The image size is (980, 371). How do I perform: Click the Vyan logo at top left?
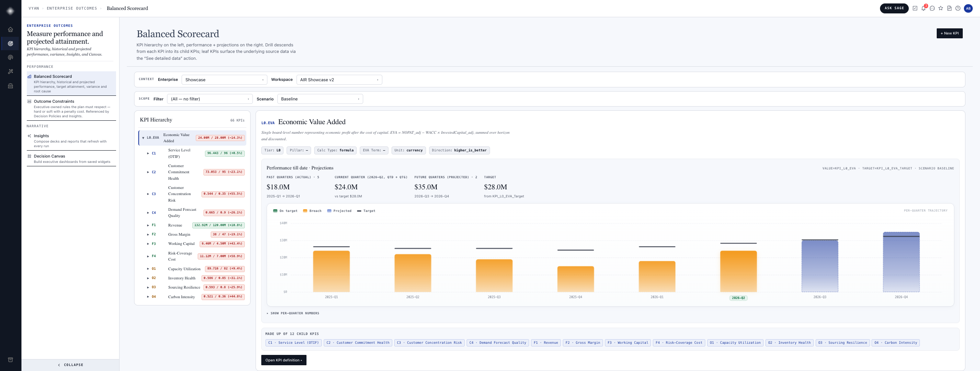10,11
